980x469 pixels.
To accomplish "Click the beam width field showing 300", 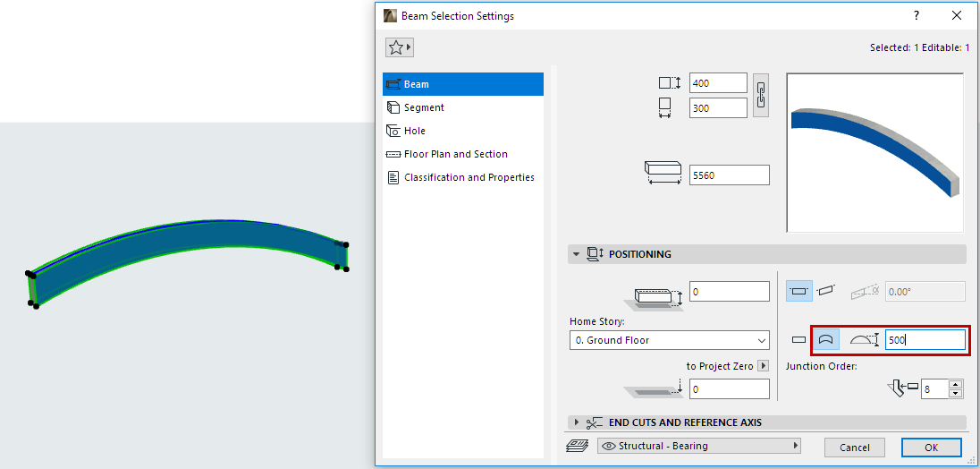I will pos(718,107).
